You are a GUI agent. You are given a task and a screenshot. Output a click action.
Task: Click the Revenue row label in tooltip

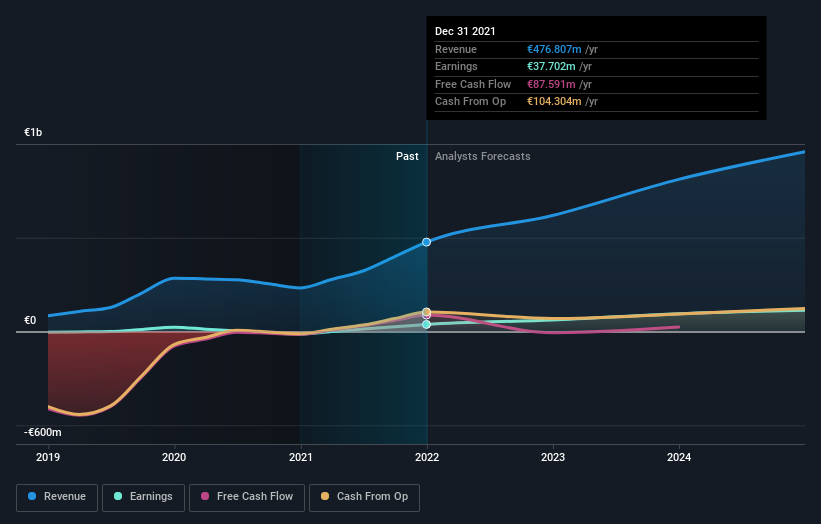(x=456, y=49)
